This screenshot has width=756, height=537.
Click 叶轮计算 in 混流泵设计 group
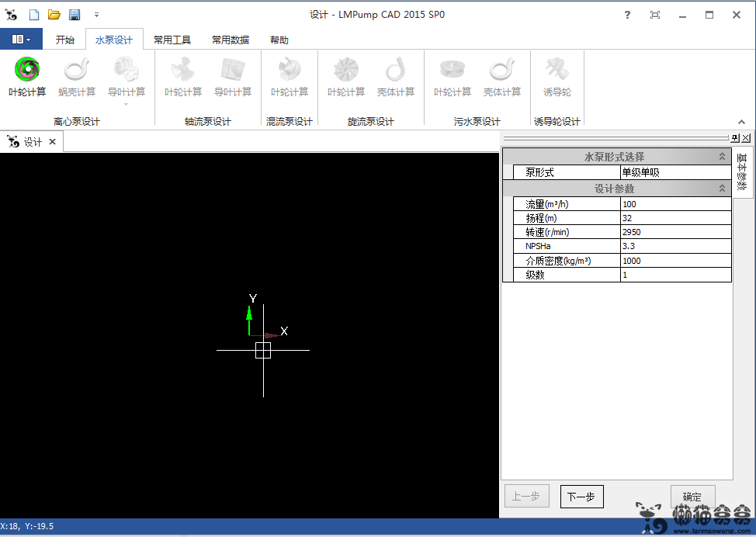(x=290, y=77)
